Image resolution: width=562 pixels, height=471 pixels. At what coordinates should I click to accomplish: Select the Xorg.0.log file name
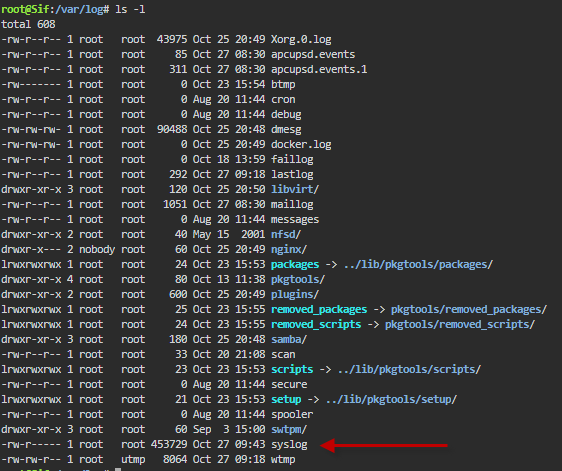click(x=301, y=39)
